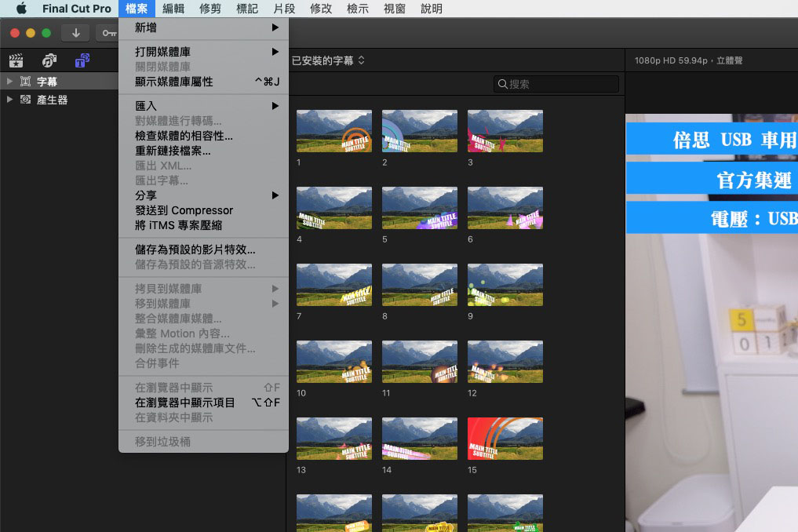This screenshot has width=798, height=532.
Task: Expand the 字幕 disclosure triangle
Action: [x=8, y=81]
